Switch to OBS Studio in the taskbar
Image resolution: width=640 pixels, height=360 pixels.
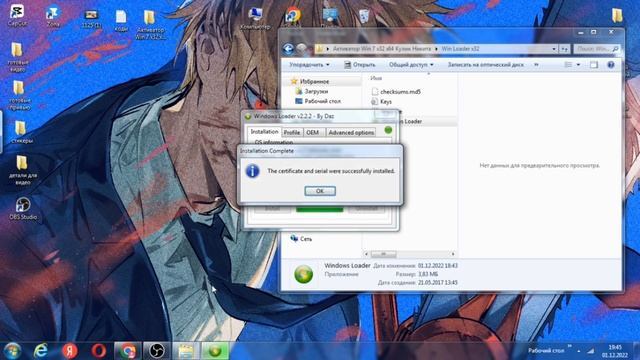(x=156, y=351)
